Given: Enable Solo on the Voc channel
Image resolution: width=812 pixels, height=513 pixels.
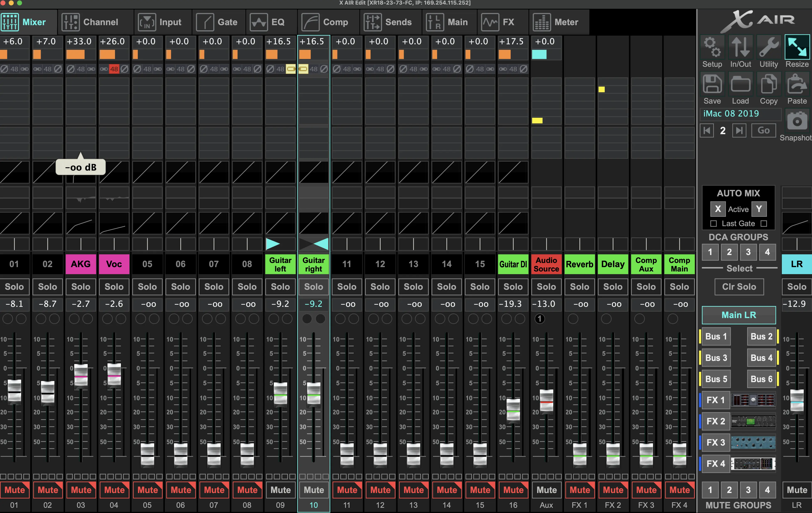Looking at the screenshot, I should [x=114, y=287].
